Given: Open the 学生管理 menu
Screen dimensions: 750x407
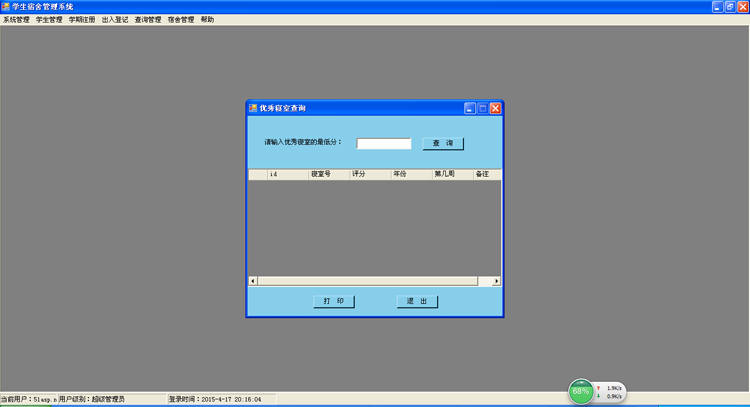Looking at the screenshot, I should [49, 20].
